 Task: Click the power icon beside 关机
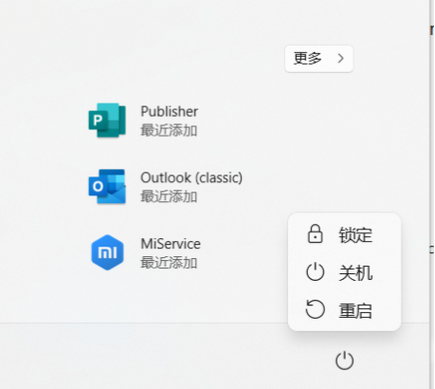click(x=315, y=272)
